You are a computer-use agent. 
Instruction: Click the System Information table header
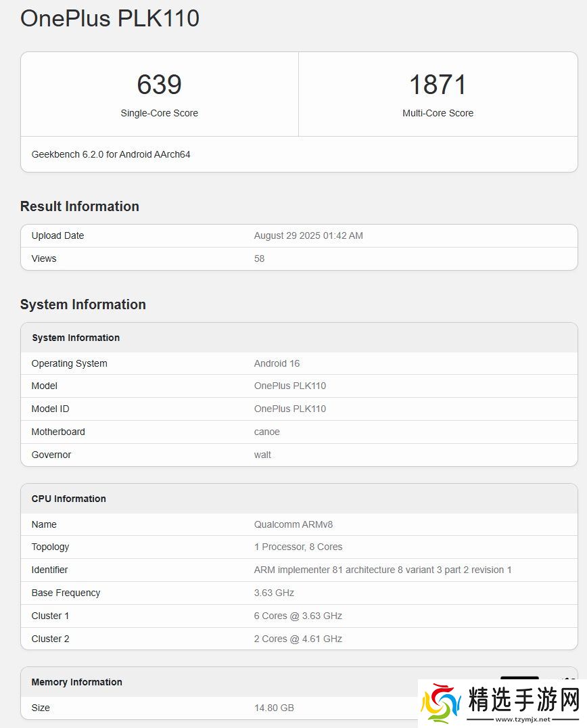pos(76,338)
